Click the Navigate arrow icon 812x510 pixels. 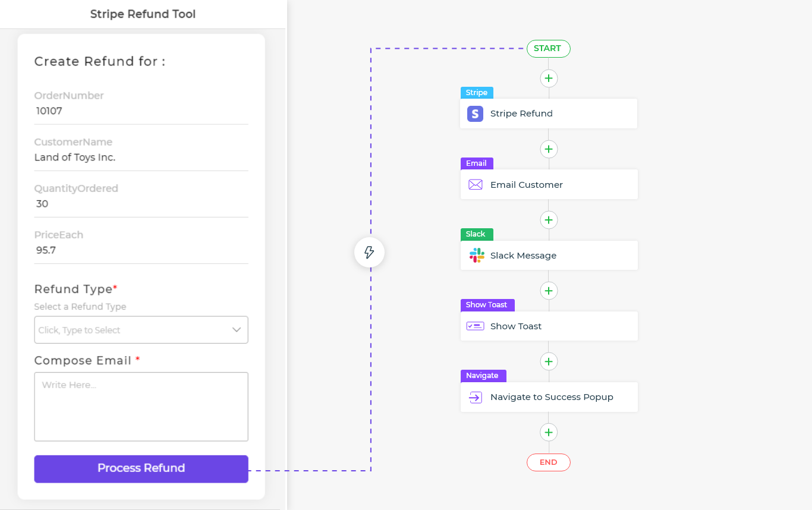click(x=475, y=397)
